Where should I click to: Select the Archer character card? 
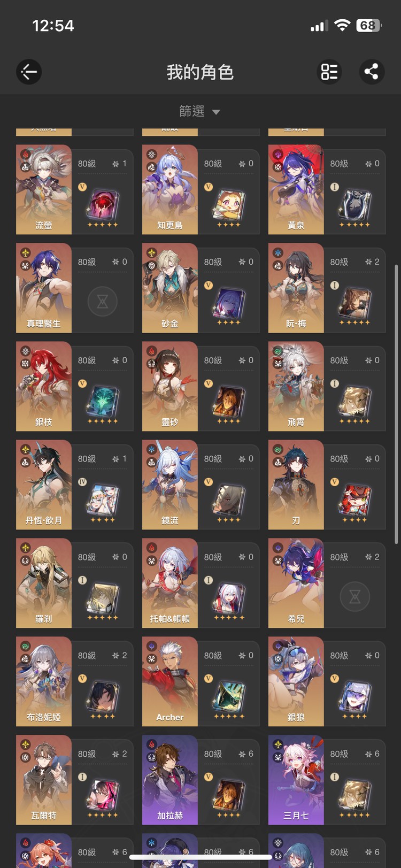pos(201,682)
